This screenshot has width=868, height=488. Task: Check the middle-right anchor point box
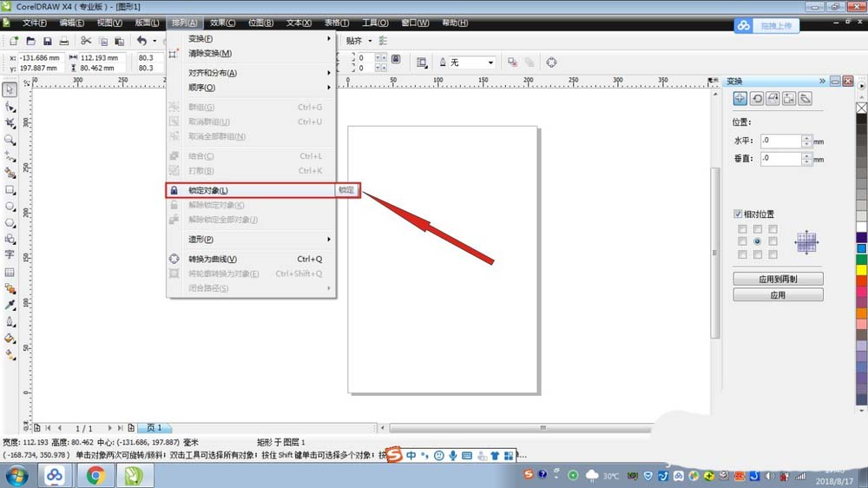point(773,241)
